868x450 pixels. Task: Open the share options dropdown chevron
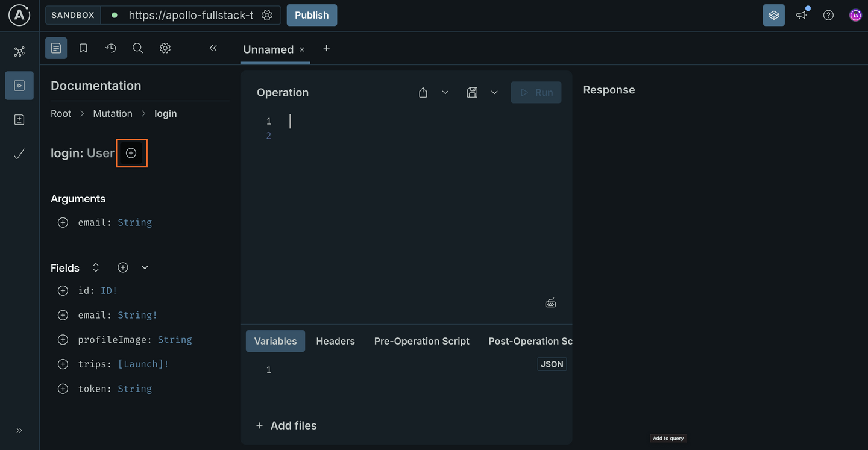pyautogui.click(x=445, y=92)
